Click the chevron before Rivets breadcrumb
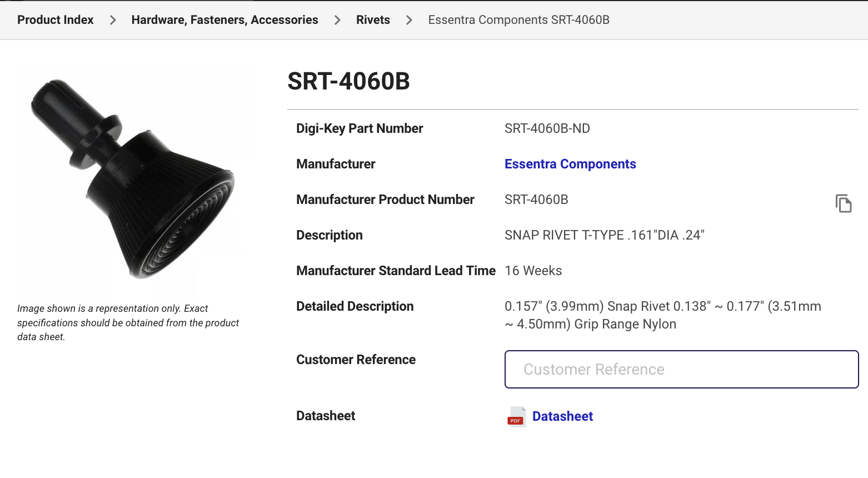Viewport: 868px width, 478px height. pos(337,20)
